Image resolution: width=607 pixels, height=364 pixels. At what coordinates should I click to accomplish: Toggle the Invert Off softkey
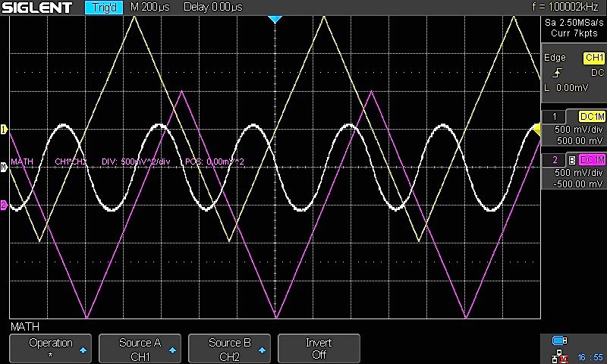[x=319, y=349]
